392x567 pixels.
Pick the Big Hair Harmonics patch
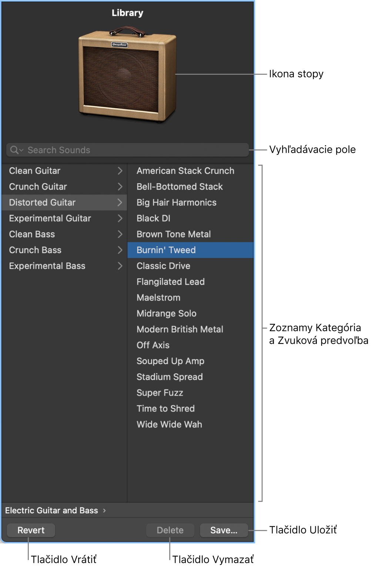pos(176,202)
